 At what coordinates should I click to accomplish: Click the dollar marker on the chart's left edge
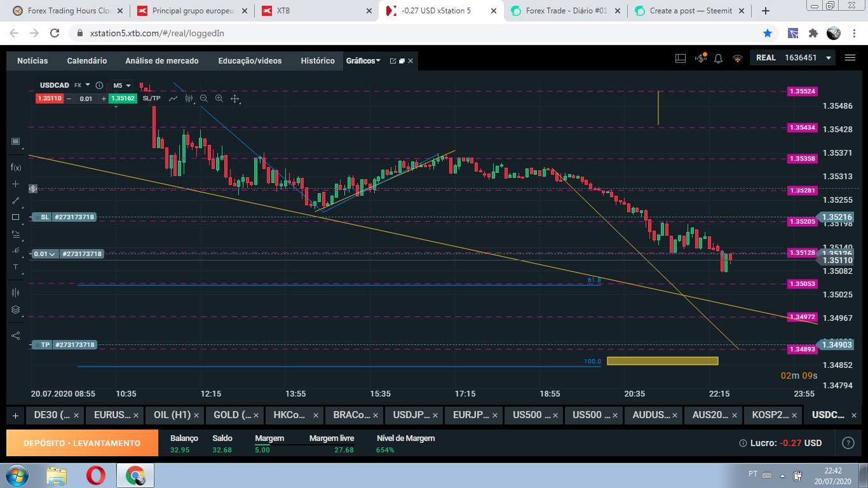pyautogui.click(x=32, y=189)
